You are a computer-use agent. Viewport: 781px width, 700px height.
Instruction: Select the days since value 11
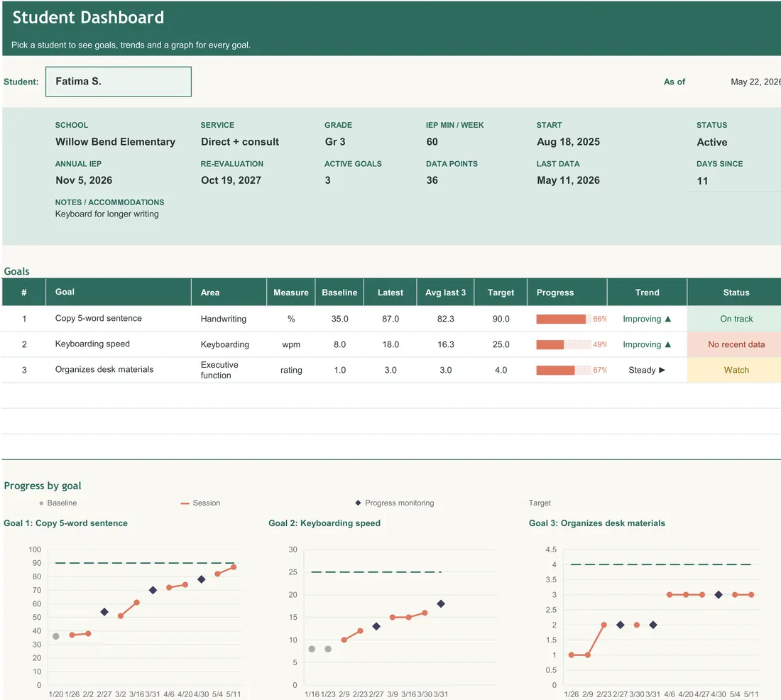(702, 181)
